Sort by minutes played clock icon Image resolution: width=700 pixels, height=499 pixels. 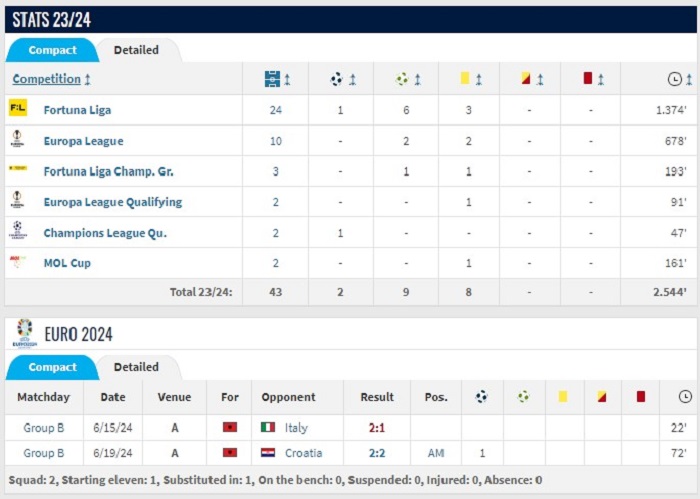(x=675, y=79)
